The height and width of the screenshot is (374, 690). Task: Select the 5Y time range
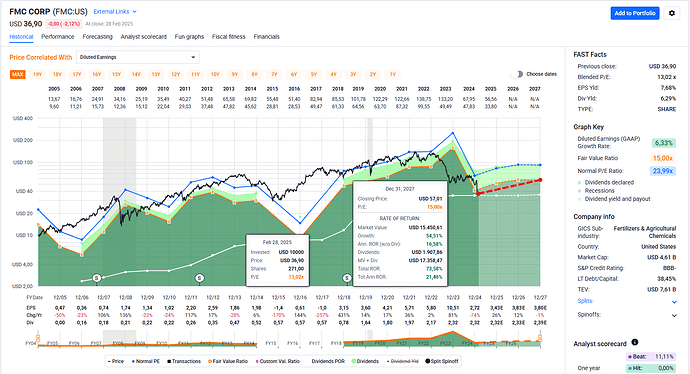313,74
